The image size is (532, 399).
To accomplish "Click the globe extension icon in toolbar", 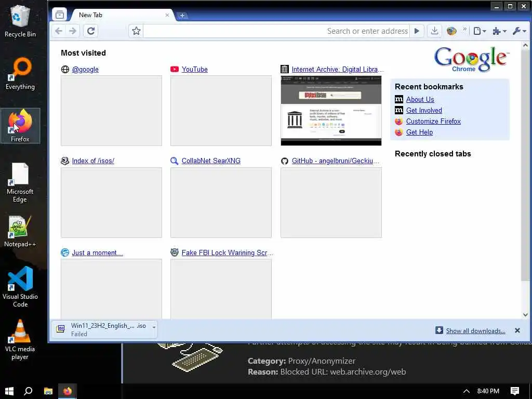I will click(451, 31).
